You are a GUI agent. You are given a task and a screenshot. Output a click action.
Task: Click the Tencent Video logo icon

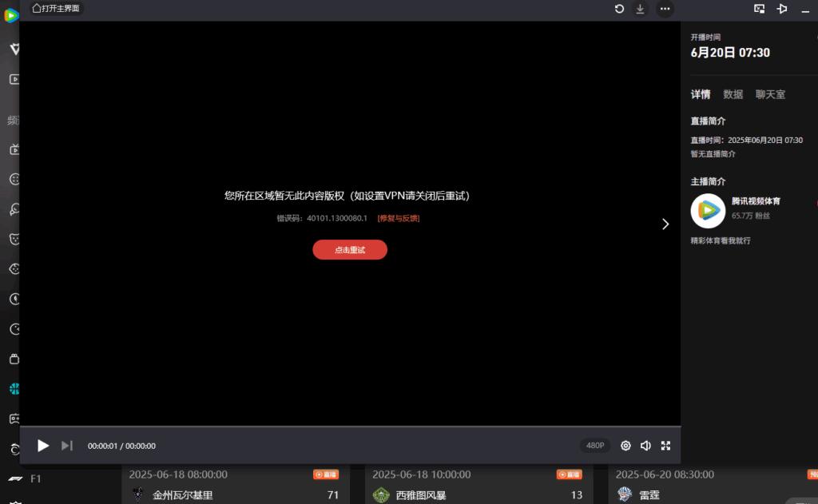[10, 15]
